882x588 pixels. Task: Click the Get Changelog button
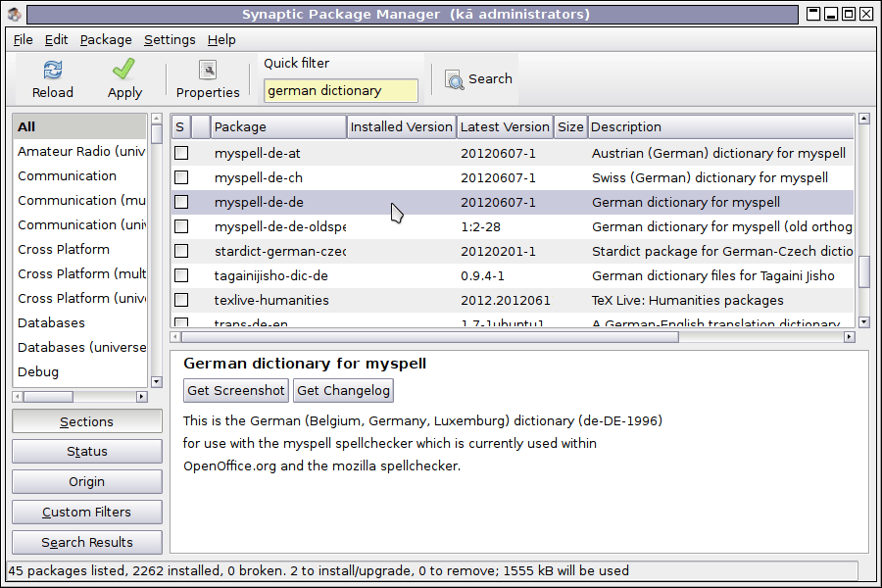coord(343,390)
